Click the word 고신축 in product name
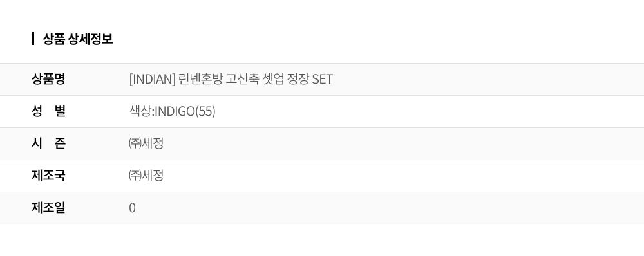This screenshot has height=256, width=644. [x=242, y=78]
